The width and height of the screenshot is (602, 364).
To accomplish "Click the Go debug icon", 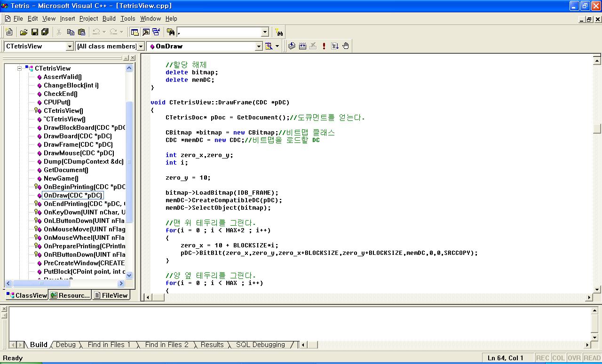I will [335, 46].
